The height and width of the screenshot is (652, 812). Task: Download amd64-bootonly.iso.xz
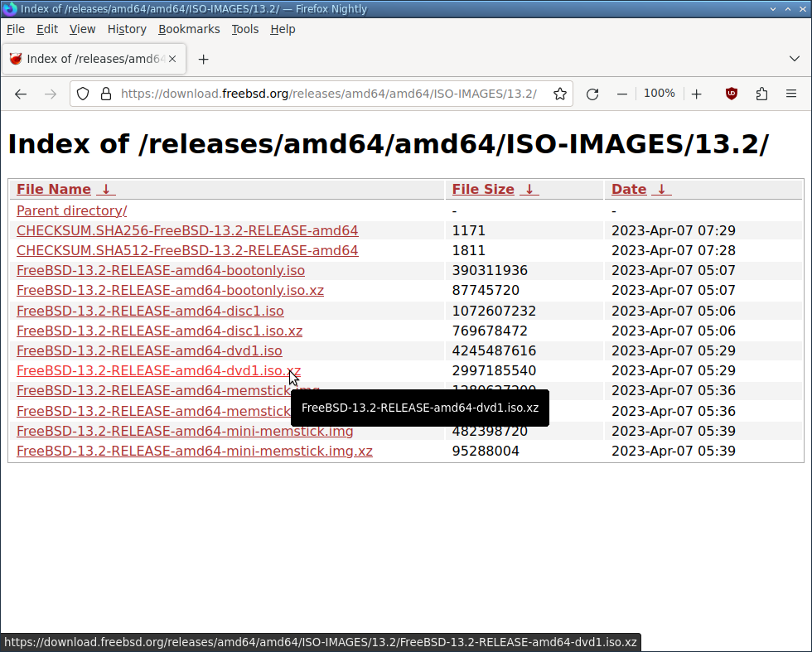(170, 291)
